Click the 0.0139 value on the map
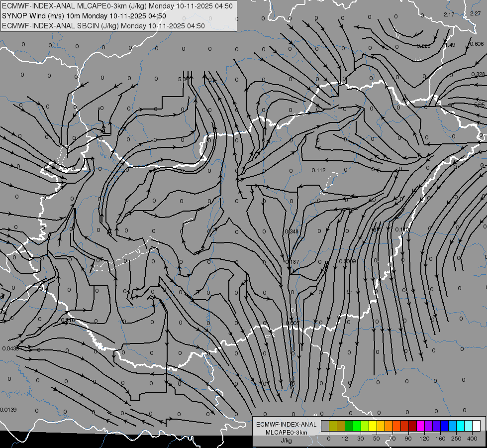Viewport: 487px width, 448px height. tap(8, 410)
